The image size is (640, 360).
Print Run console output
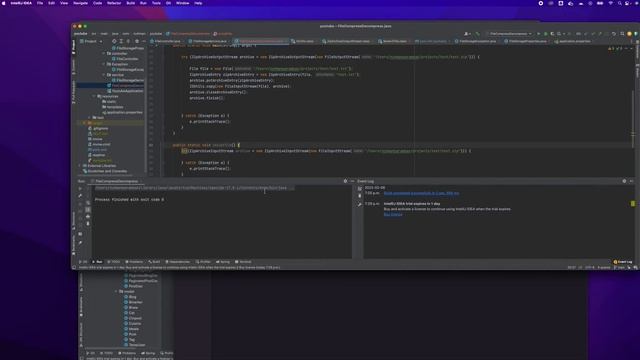[88, 217]
